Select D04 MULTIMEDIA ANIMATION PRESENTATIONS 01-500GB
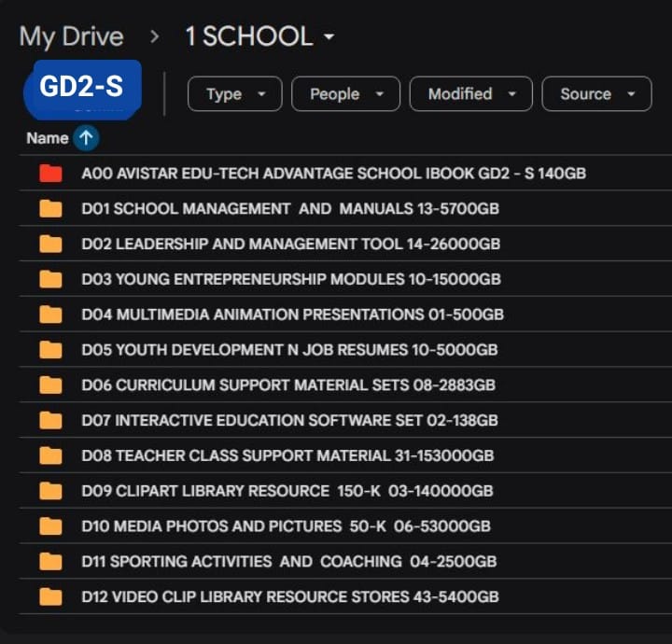 (292, 315)
